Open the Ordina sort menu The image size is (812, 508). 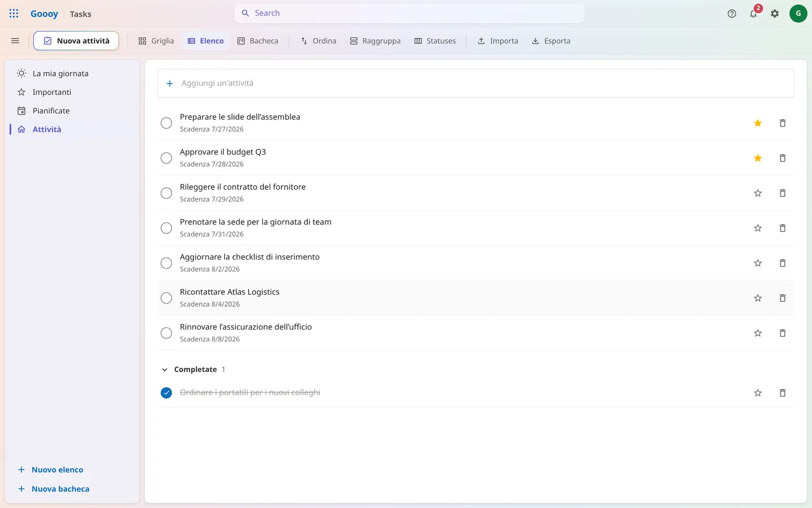coord(319,41)
